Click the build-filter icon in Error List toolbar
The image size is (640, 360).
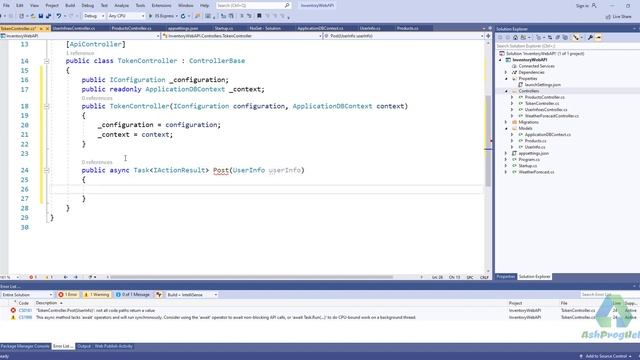(x=159, y=295)
